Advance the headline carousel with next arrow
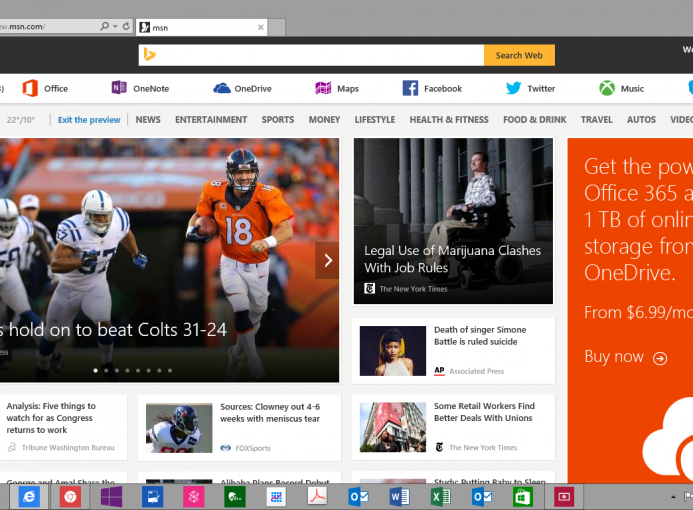The height and width of the screenshot is (510, 693). click(x=327, y=260)
